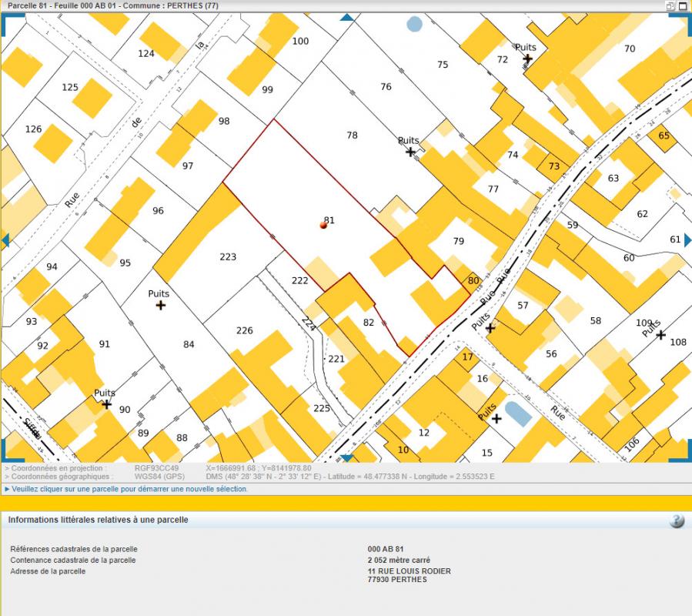The image size is (692, 616).
Task: Click the blue pond near parcel 75
Action: (415, 24)
